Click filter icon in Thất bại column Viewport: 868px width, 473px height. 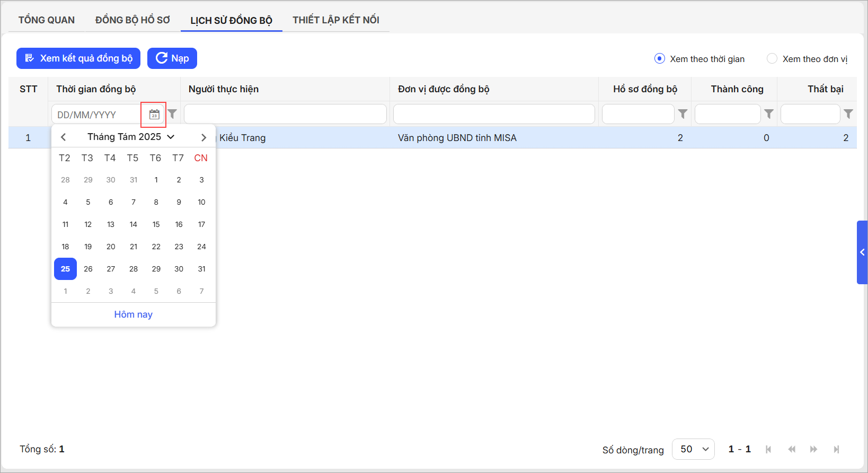(x=848, y=114)
